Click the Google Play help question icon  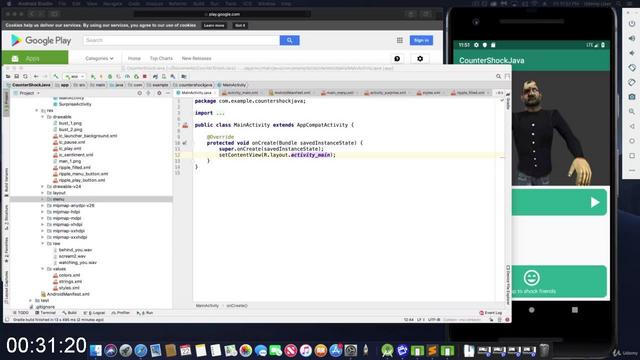(397, 58)
